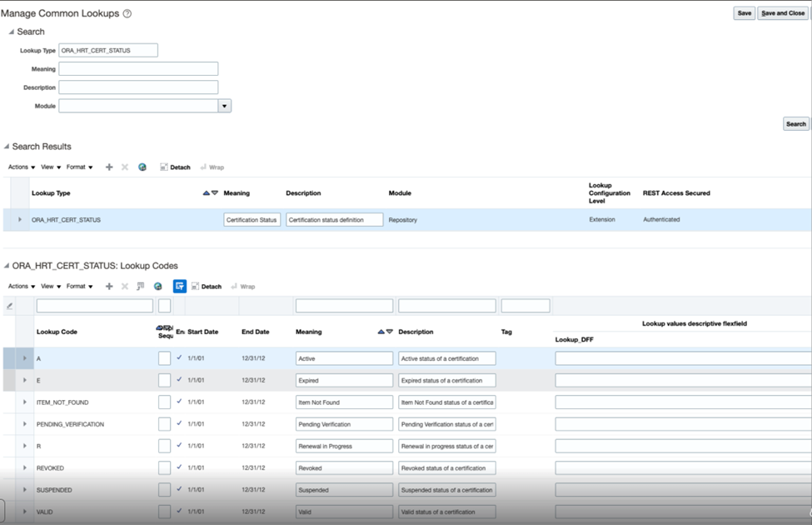Click inside the Meaning search field
Image resolution: width=812 pixels, height=525 pixels.
click(137, 68)
